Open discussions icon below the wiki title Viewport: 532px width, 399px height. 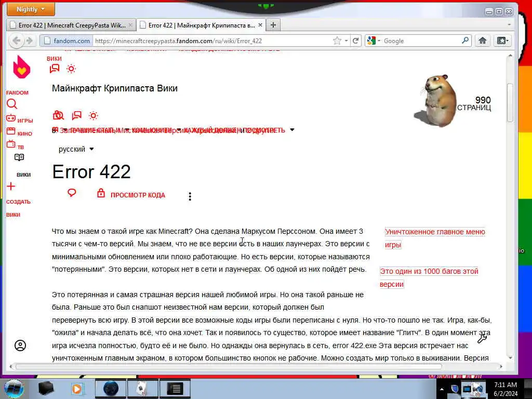tap(77, 115)
